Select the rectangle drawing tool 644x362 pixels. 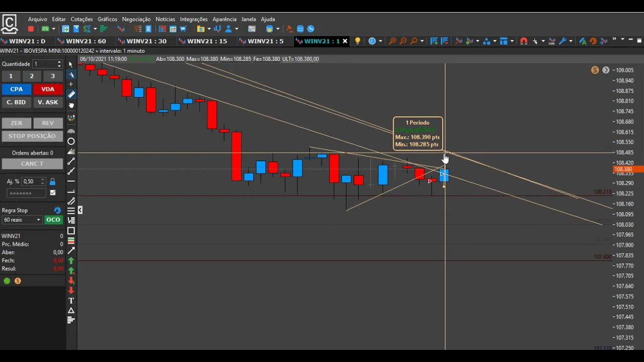click(71, 231)
